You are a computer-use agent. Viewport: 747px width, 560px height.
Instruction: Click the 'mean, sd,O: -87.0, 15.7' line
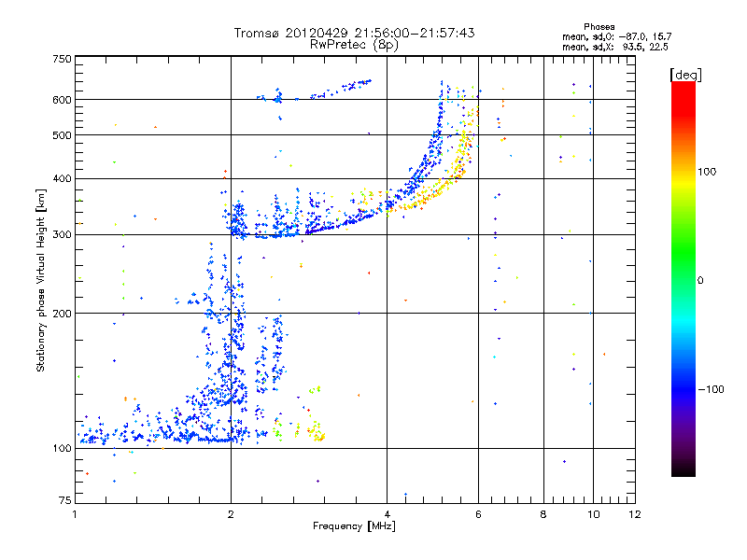click(616, 36)
